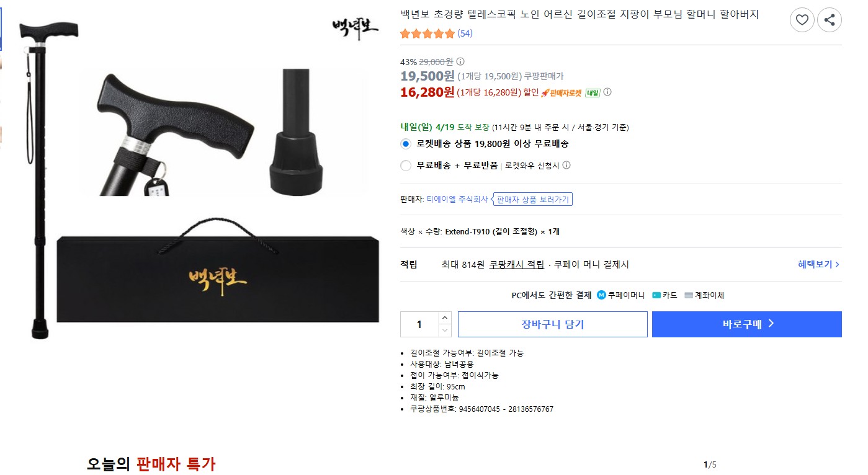This screenshot has width=868, height=475.
Task: Click info icon beside 로켓와우 신청시
Action: 566,165
